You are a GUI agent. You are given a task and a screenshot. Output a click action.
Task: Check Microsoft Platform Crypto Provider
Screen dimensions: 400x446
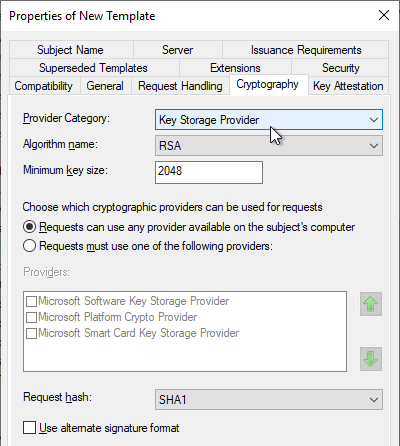point(31,317)
